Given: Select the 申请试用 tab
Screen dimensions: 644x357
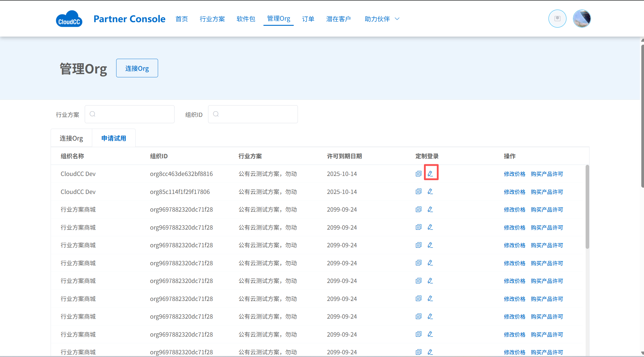Looking at the screenshot, I should click(x=113, y=138).
